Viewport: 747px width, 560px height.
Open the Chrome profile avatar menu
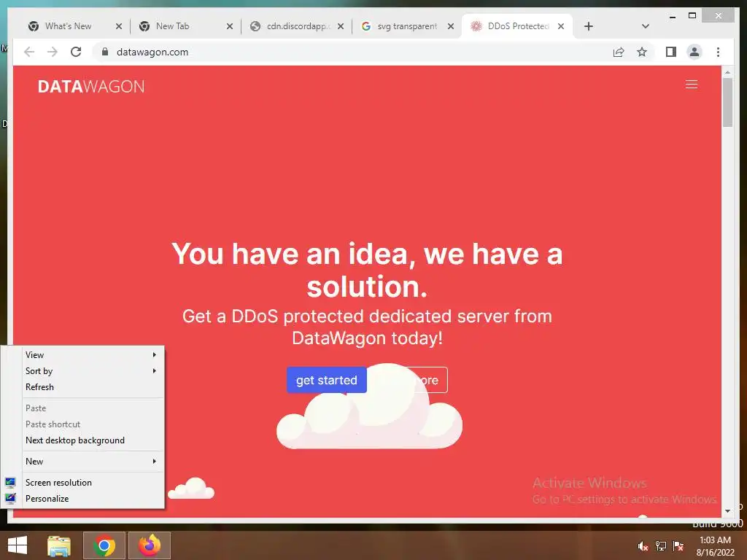[x=694, y=52]
